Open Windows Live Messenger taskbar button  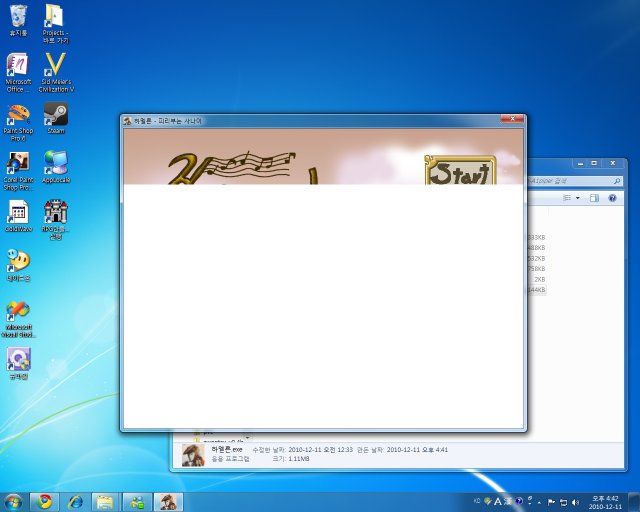point(137,502)
